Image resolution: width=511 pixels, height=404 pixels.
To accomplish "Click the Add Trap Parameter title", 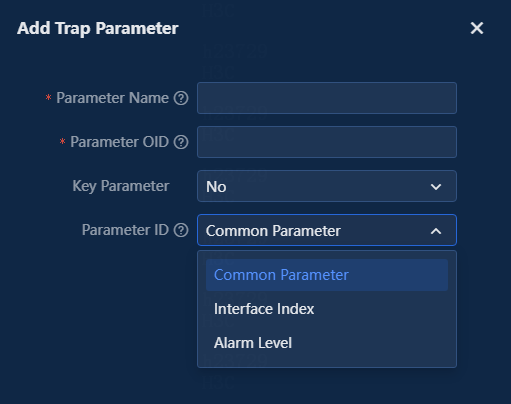I will tap(98, 28).
